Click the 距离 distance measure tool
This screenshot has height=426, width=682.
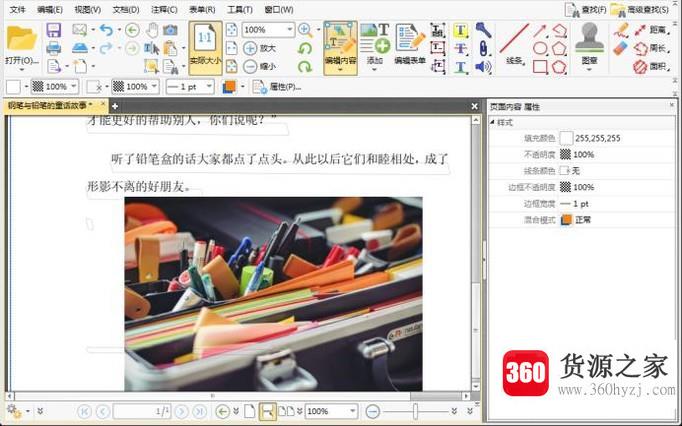[x=650, y=30]
